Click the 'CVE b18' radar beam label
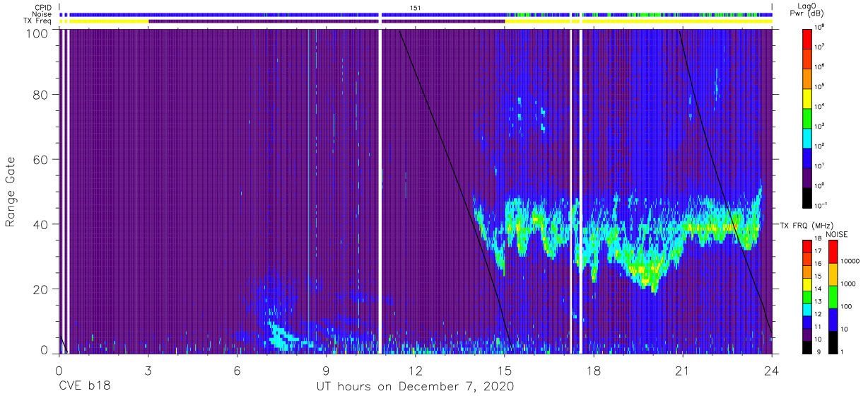 click(83, 386)
